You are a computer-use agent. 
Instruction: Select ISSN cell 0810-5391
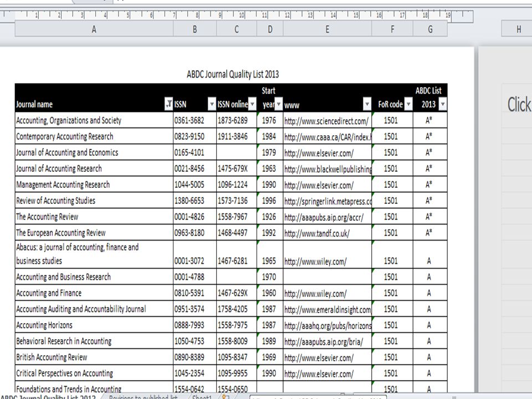point(195,293)
